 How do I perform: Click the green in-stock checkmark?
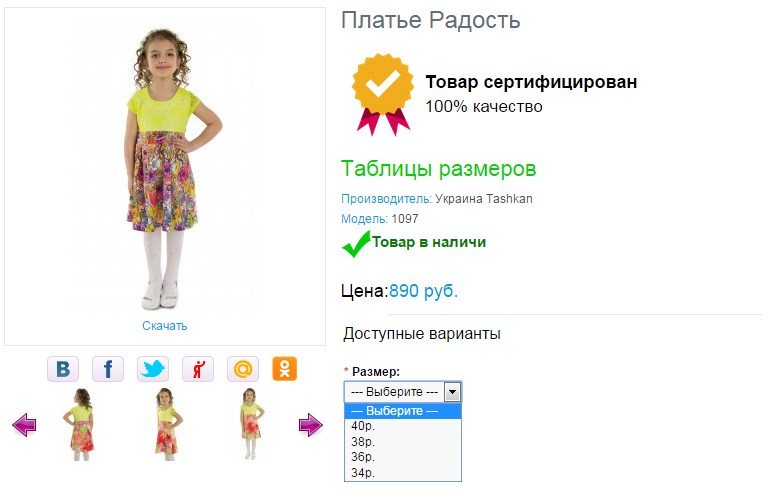(356, 244)
